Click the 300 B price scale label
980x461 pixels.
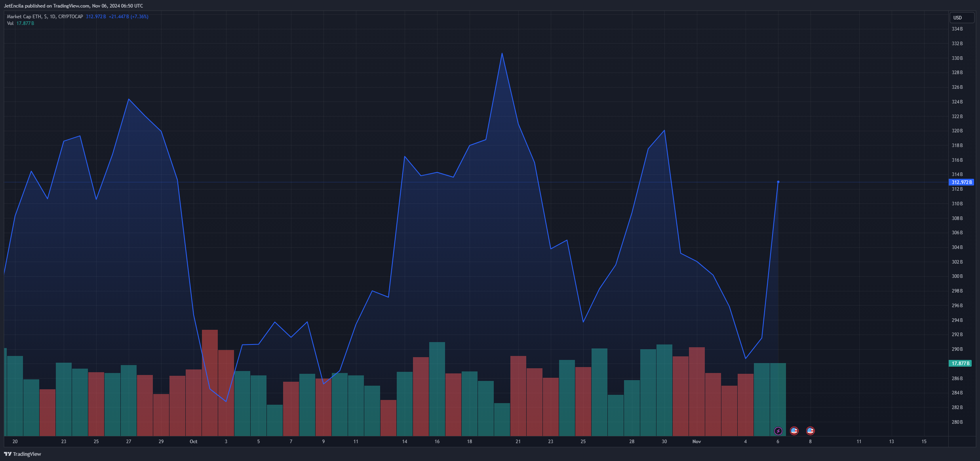(x=957, y=276)
